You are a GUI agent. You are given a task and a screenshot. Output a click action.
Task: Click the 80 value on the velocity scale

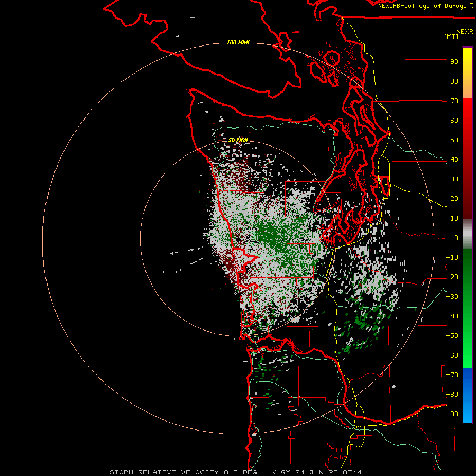pos(454,81)
